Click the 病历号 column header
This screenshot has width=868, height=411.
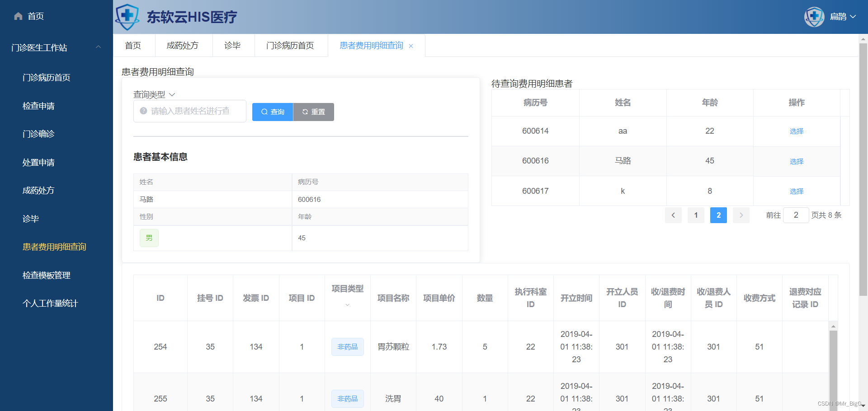(x=535, y=103)
